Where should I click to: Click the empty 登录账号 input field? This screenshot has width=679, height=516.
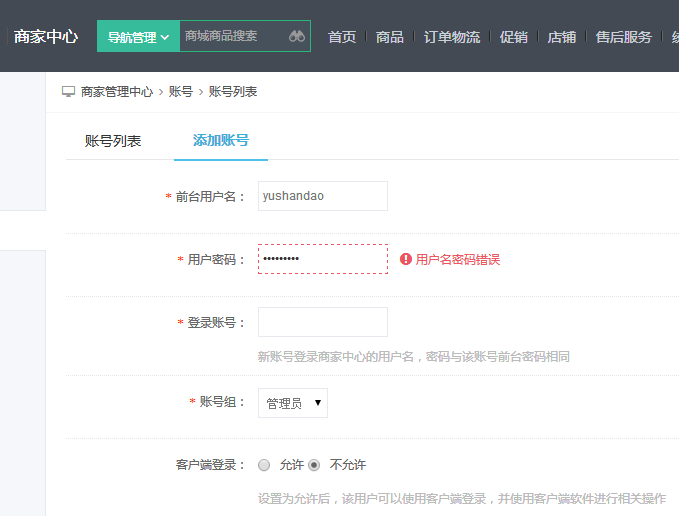323,322
